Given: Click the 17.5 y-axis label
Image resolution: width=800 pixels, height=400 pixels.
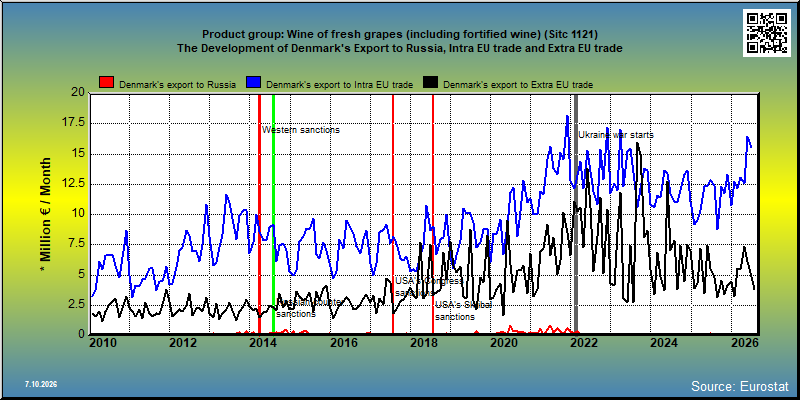Looking at the screenshot, I should pos(74,123).
